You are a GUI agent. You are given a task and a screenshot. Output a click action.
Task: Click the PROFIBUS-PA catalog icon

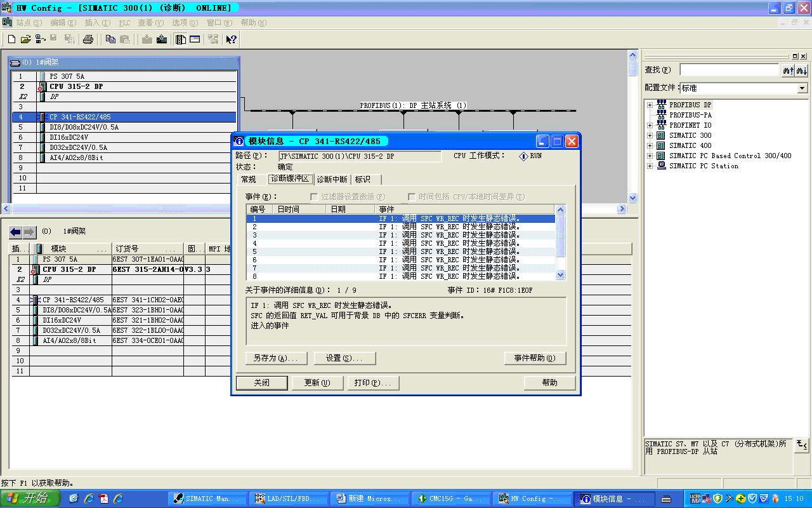(662, 115)
